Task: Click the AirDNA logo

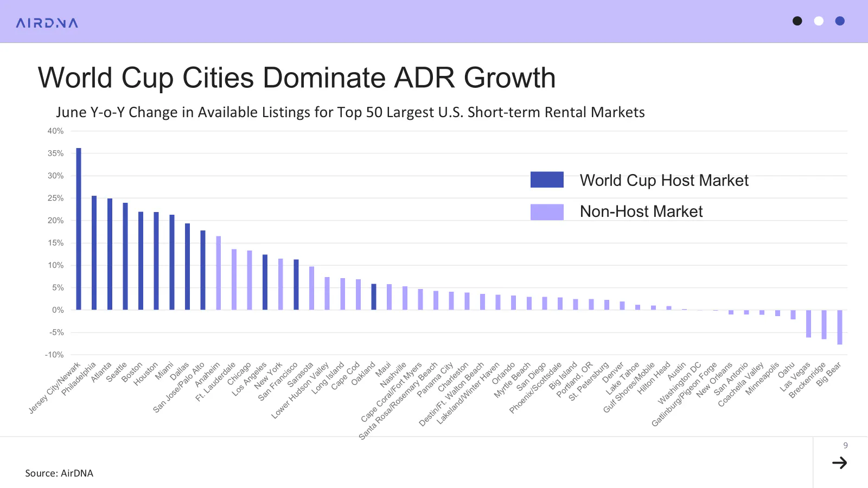Action: point(47,23)
